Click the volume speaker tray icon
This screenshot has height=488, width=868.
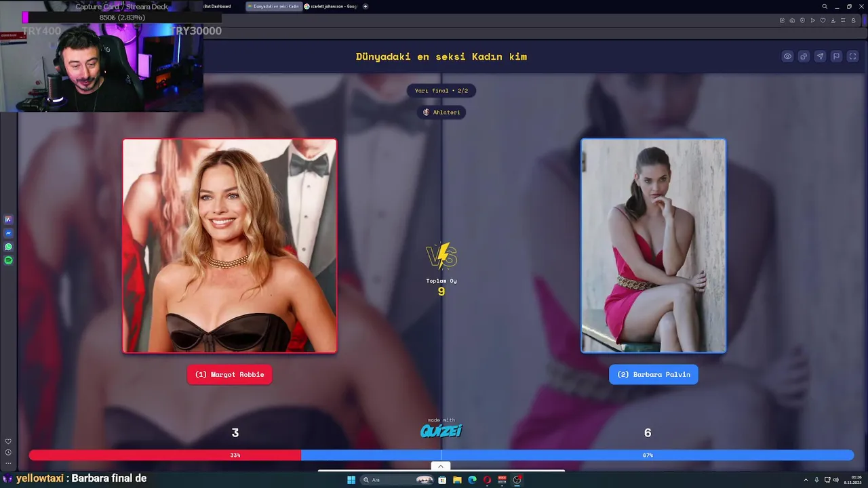click(835, 480)
